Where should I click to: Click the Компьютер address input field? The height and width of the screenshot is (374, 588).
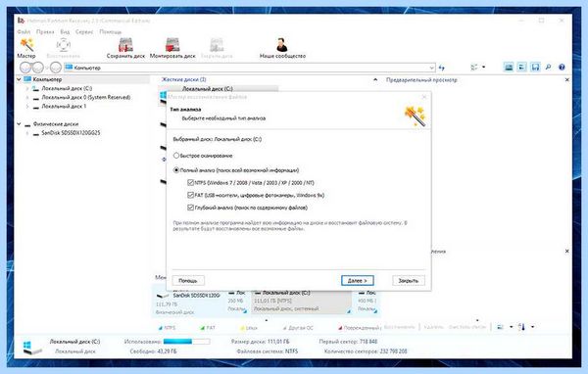[x=249, y=68]
